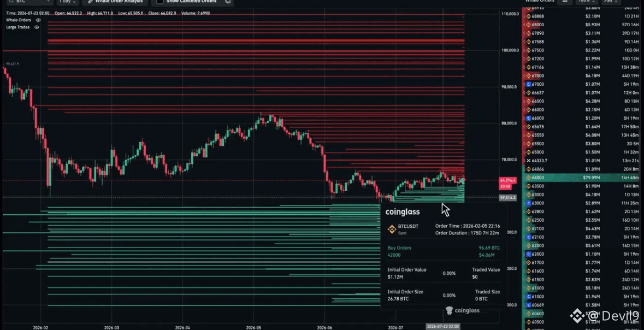The height and width of the screenshot is (330, 644).
Task: Select the $5.61M value on the 62000 row
Action: pyautogui.click(x=593, y=246)
